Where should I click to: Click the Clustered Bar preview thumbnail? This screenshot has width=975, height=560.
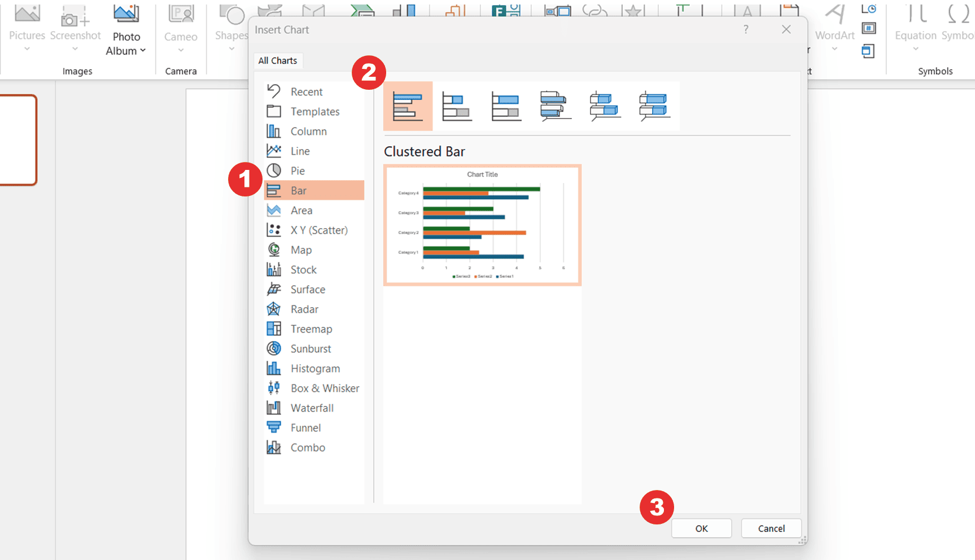[482, 225]
